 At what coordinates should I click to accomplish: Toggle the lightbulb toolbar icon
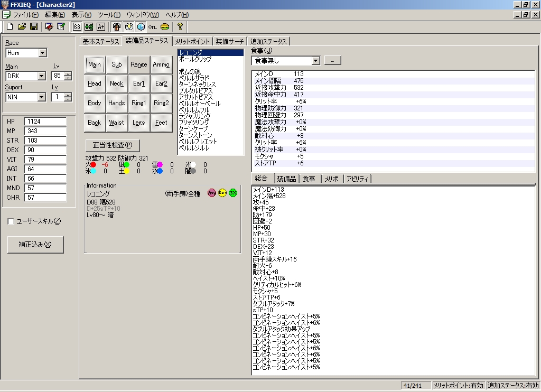pyautogui.click(x=129, y=26)
